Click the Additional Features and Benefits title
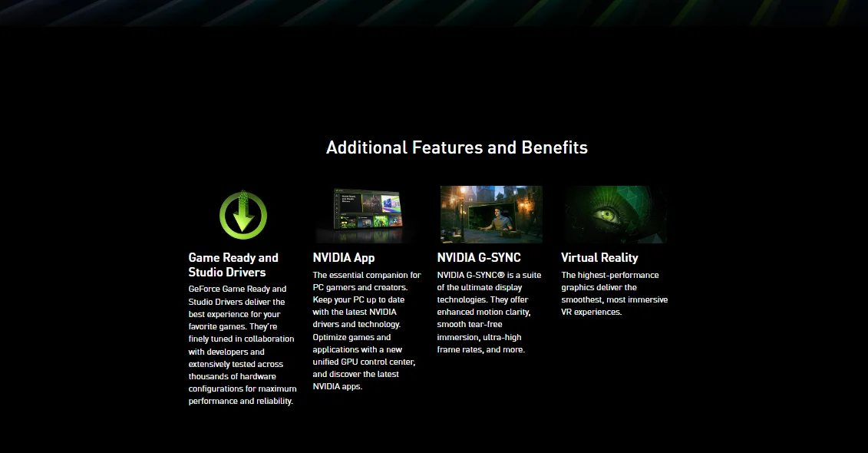The image size is (868, 453). (x=457, y=147)
